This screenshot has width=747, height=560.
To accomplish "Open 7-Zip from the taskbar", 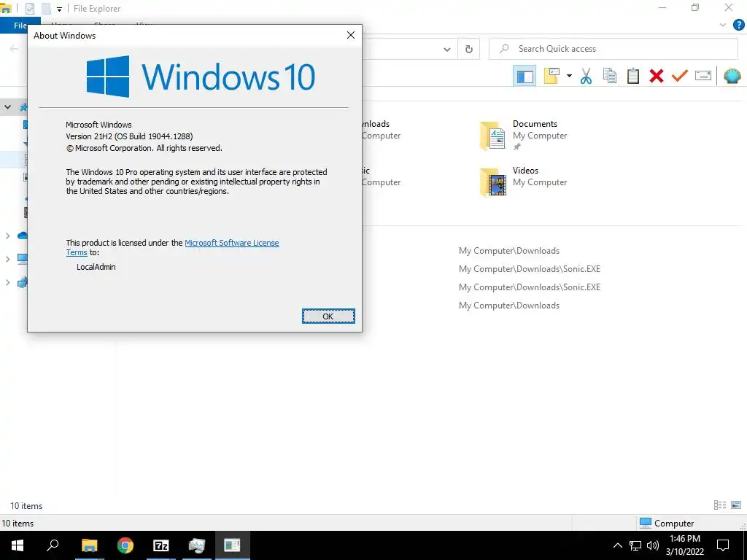I will (x=161, y=545).
